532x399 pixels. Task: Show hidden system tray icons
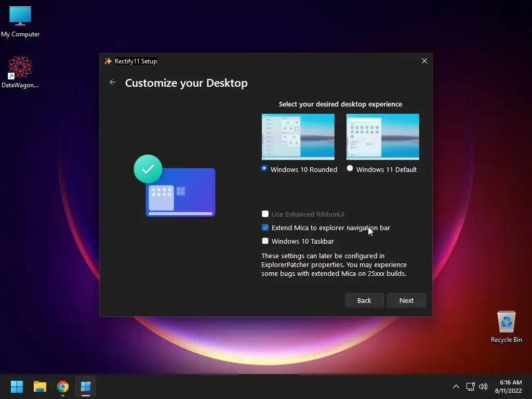(456, 387)
